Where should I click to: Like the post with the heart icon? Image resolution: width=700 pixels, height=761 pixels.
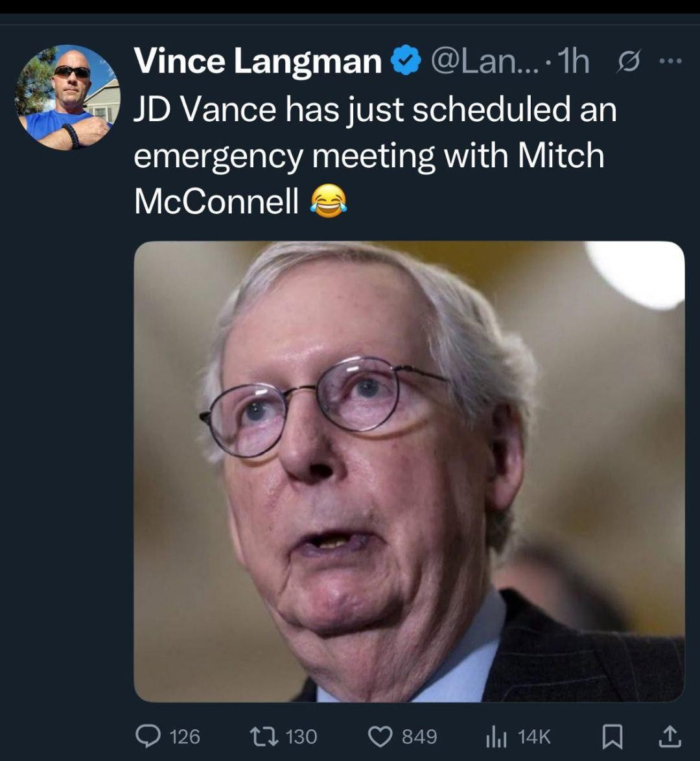coord(379,736)
